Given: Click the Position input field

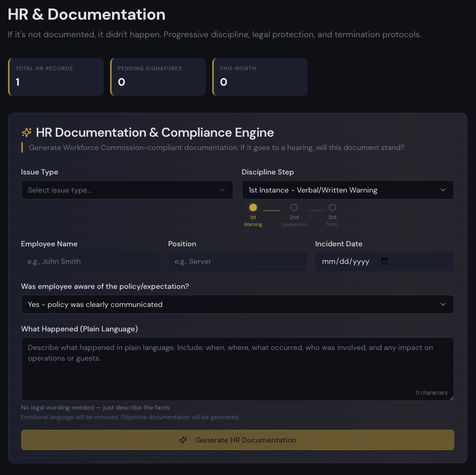Looking at the screenshot, I should (237, 262).
